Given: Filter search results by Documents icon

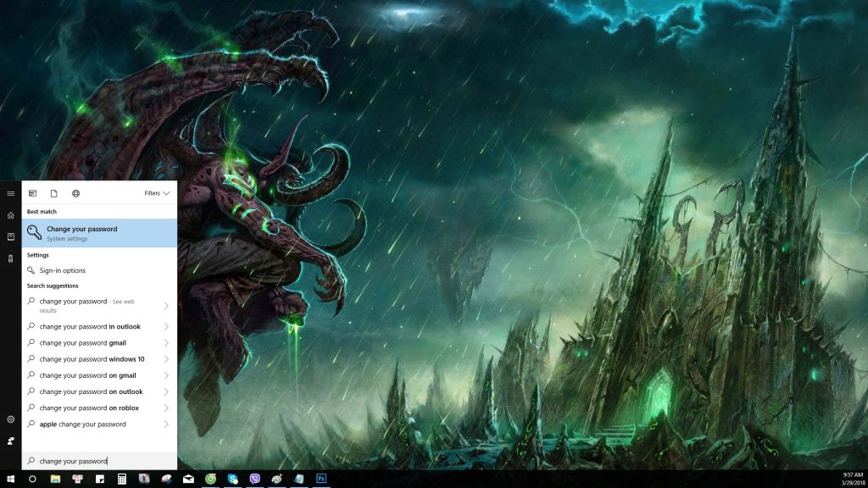Looking at the screenshot, I should 53,193.
